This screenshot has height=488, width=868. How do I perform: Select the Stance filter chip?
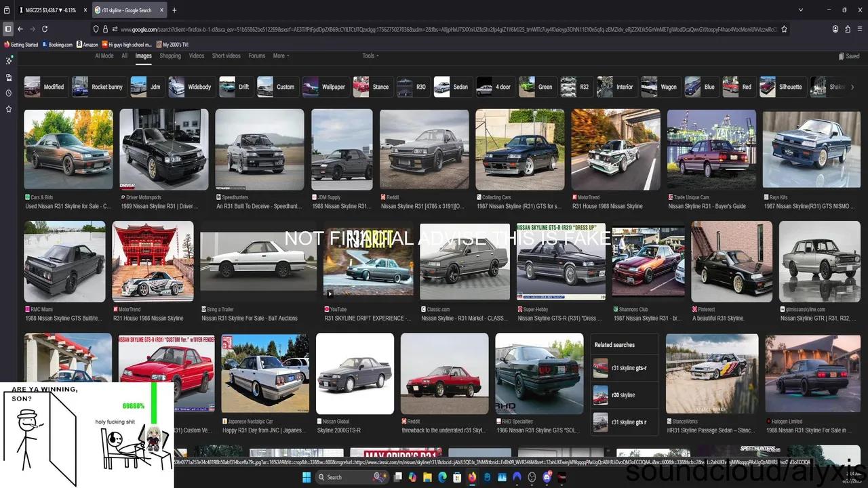(x=372, y=87)
